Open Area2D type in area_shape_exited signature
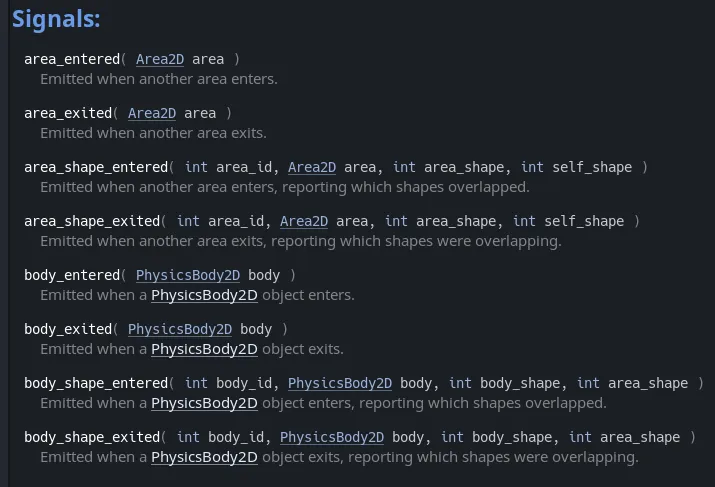The width and height of the screenshot is (715, 487). 303,221
